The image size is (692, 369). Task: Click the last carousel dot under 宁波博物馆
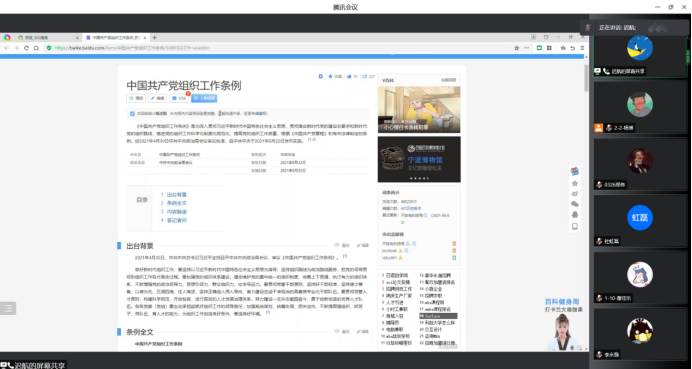click(x=428, y=178)
